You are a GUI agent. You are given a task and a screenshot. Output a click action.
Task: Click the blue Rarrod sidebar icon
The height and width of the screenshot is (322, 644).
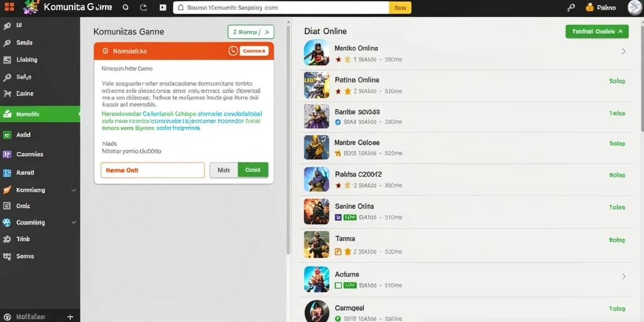pyautogui.click(x=6, y=173)
